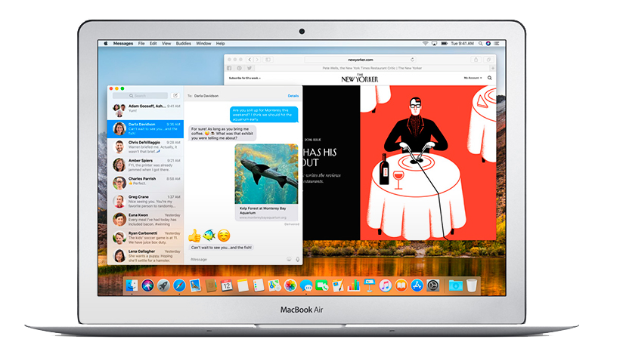Click the iMessage text input field
The image size is (626, 364).
pos(236,259)
